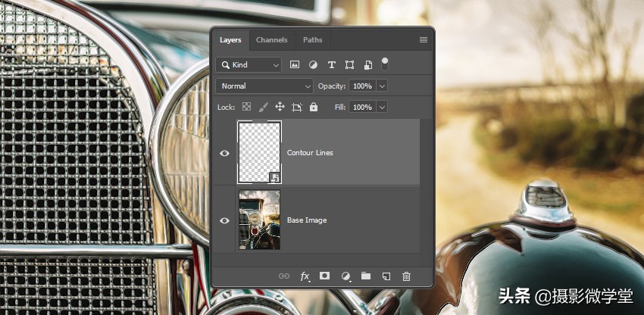Filter for adjustment layers

[x=313, y=64]
